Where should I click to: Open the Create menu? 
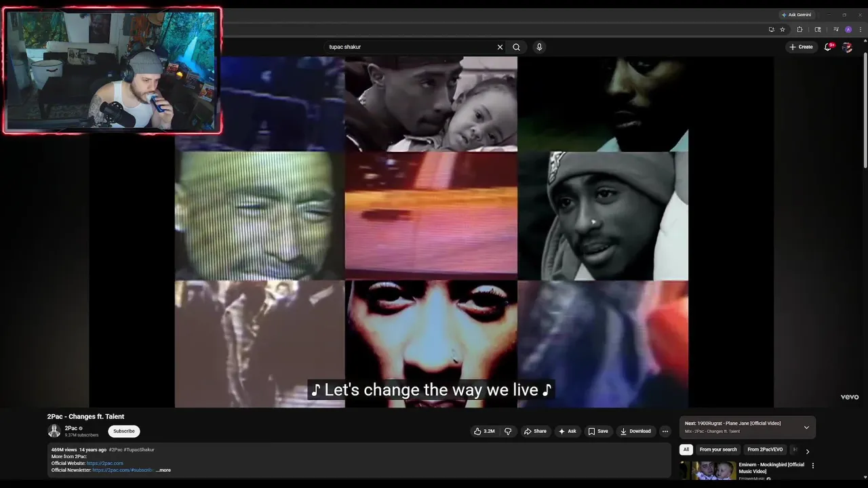pos(801,47)
